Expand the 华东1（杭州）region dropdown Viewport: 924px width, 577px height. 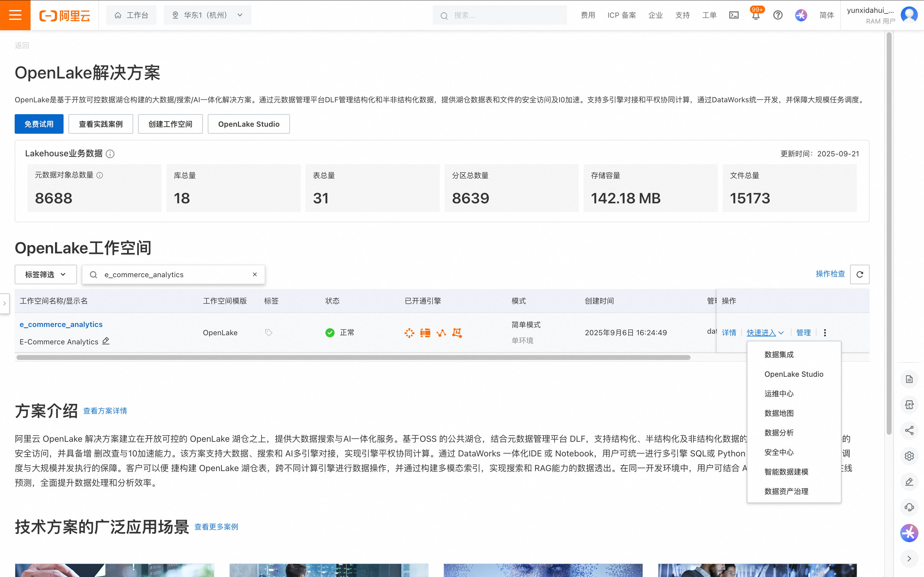207,15
